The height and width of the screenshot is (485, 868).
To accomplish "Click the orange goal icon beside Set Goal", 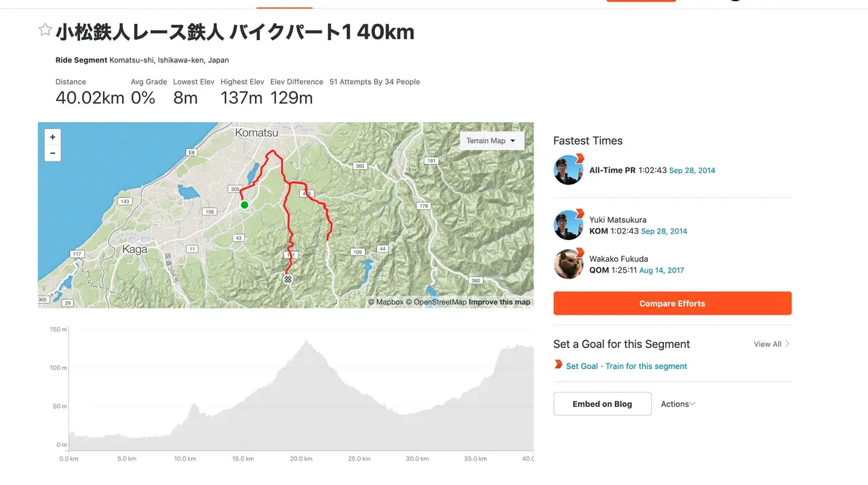I will click(557, 366).
